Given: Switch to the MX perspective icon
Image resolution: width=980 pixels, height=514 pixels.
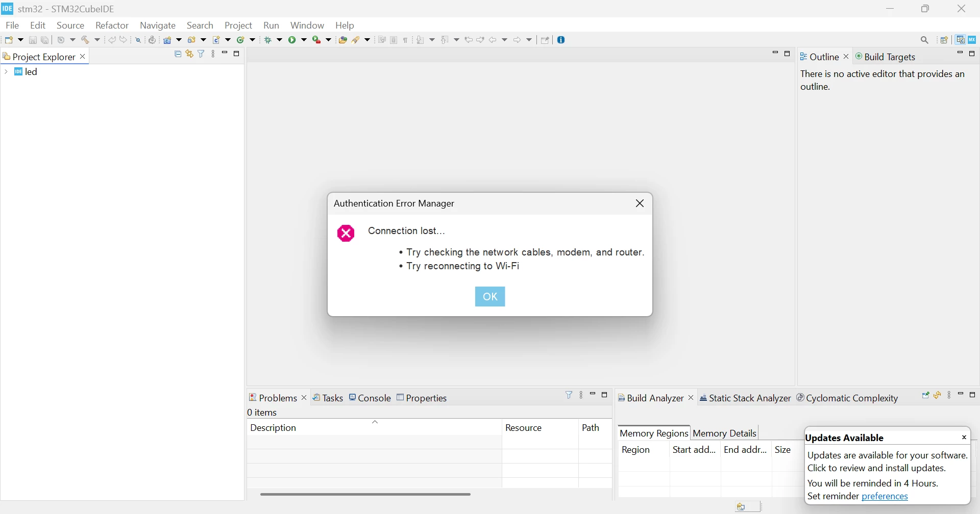Looking at the screenshot, I should pyautogui.click(x=973, y=40).
